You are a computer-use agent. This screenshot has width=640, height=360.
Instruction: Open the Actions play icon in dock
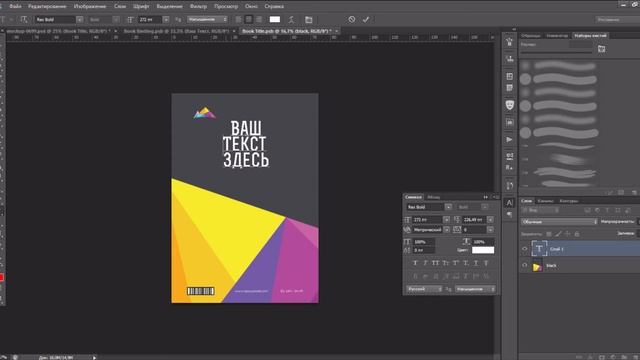(x=509, y=140)
